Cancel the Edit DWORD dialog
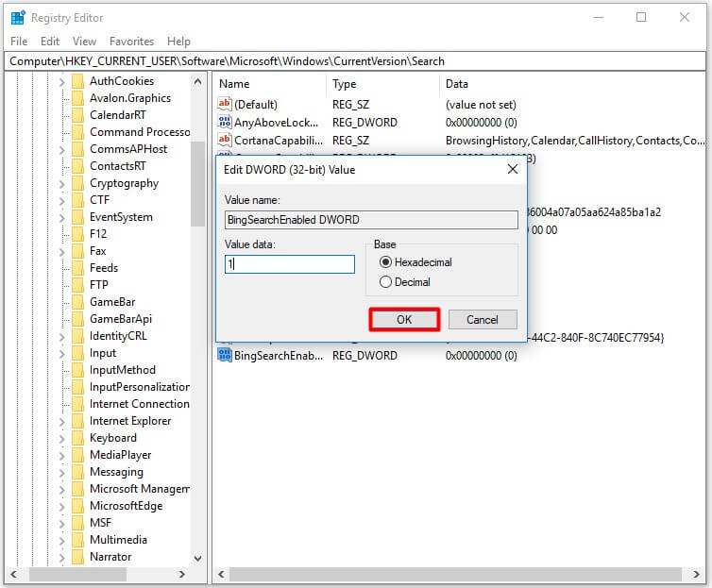This screenshot has width=712, height=588. [x=483, y=319]
